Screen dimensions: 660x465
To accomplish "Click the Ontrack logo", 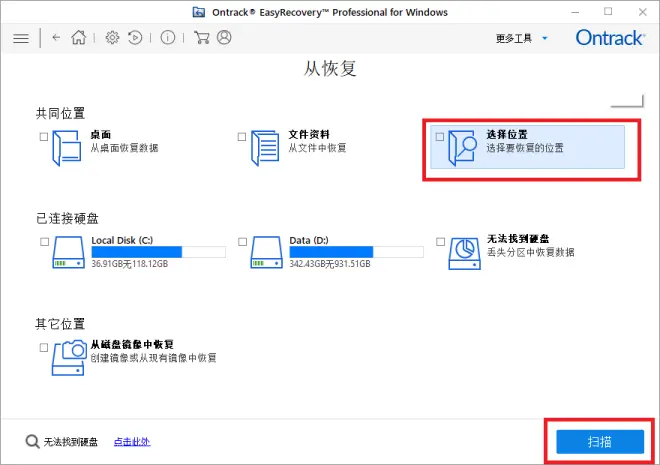I will tap(610, 38).
